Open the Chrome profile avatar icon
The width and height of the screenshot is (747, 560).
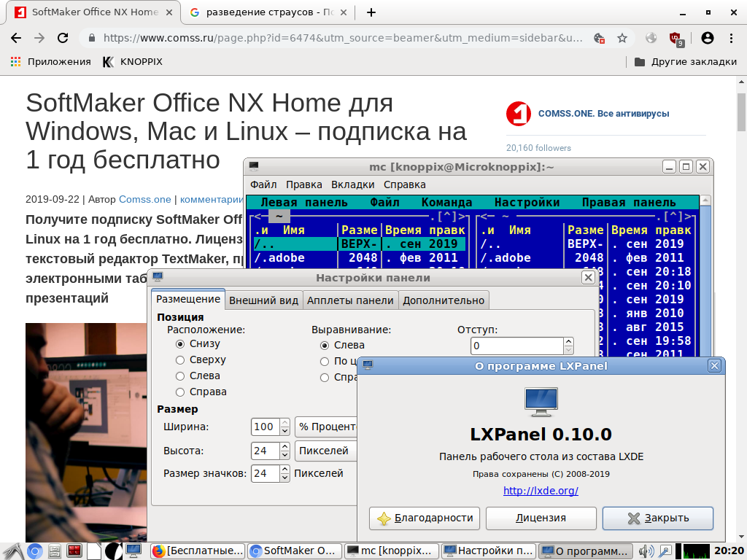tap(708, 38)
